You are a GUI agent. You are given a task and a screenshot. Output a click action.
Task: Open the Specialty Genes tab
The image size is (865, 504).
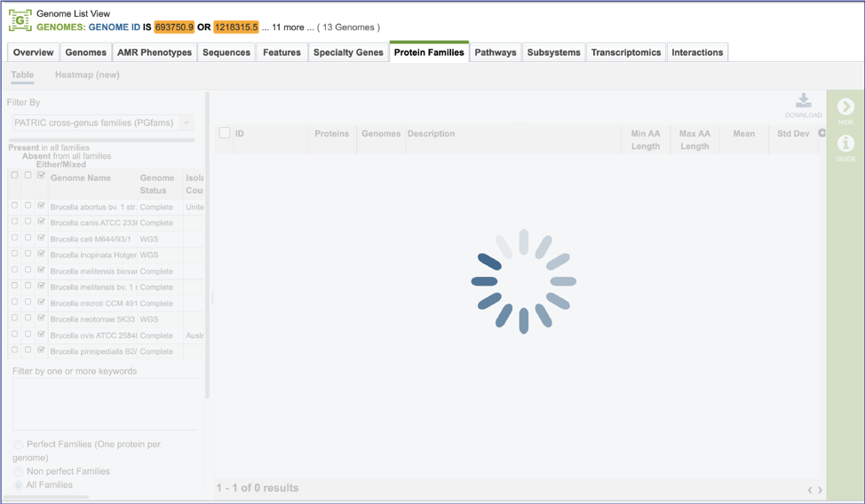pos(348,52)
